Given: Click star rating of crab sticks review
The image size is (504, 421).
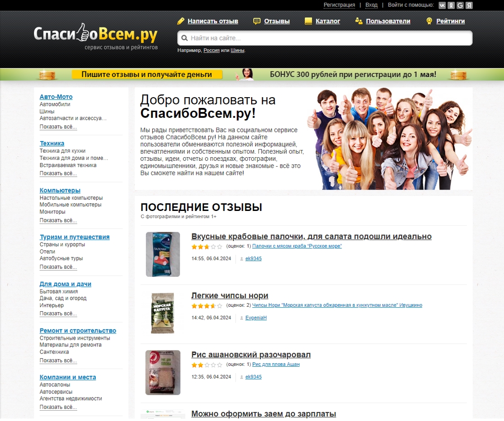Looking at the screenshot, I should 207,247.
